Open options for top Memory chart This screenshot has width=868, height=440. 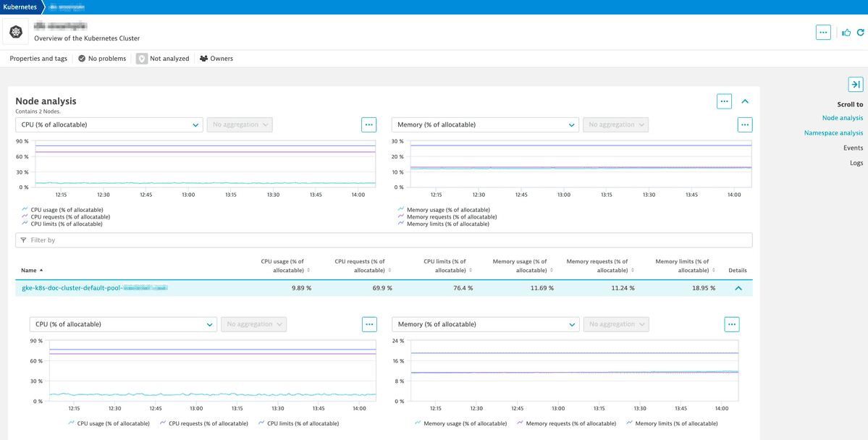point(745,124)
